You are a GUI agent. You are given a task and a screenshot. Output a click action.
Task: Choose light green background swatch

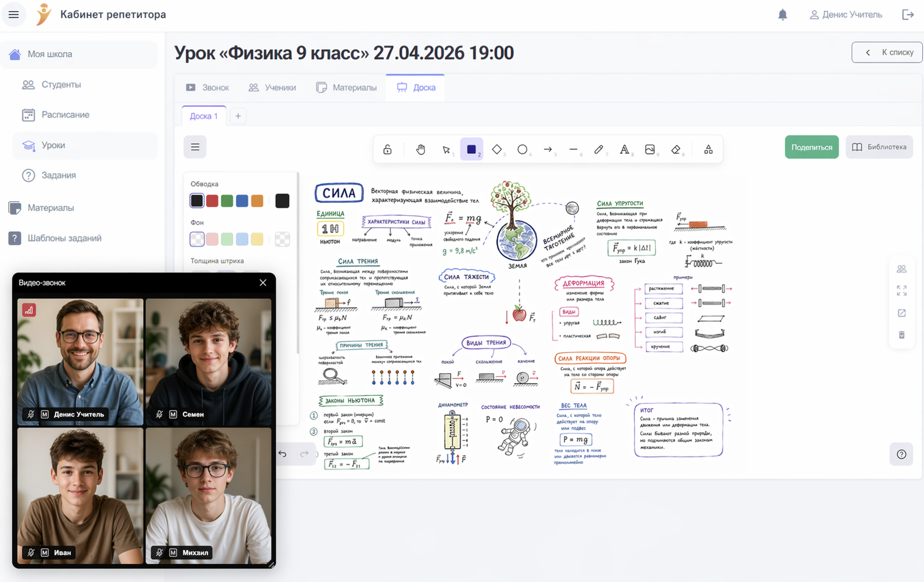coord(227,239)
